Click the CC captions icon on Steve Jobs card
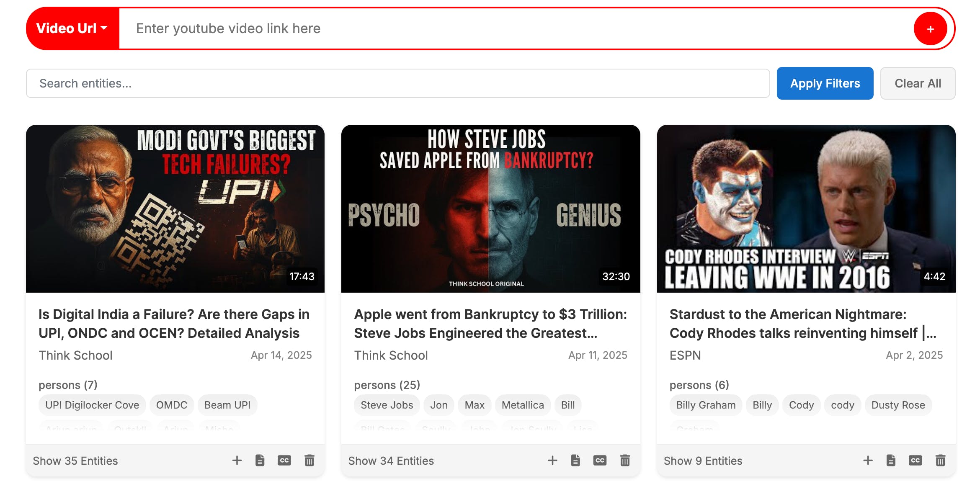Image resolution: width=980 pixels, height=489 pixels. [x=600, y=461]
